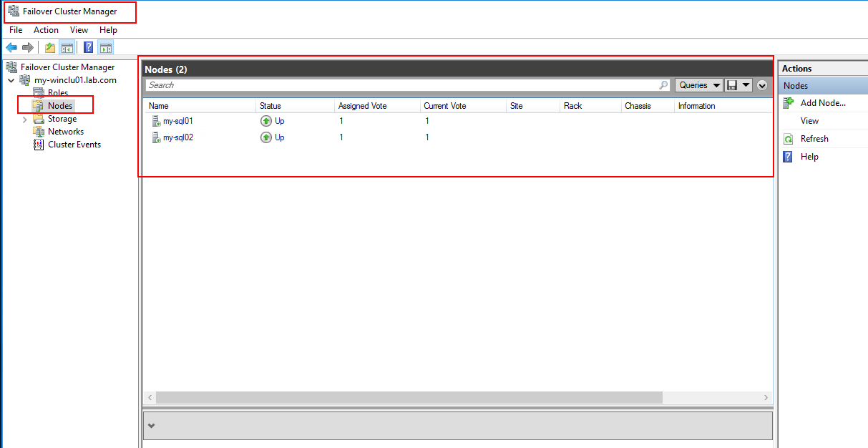
Task: Open the View menu in the menu bar
Action: coord(79,30)
